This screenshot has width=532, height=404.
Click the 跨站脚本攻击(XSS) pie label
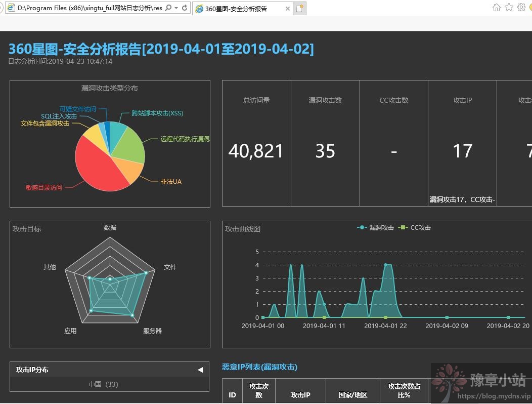157,113
